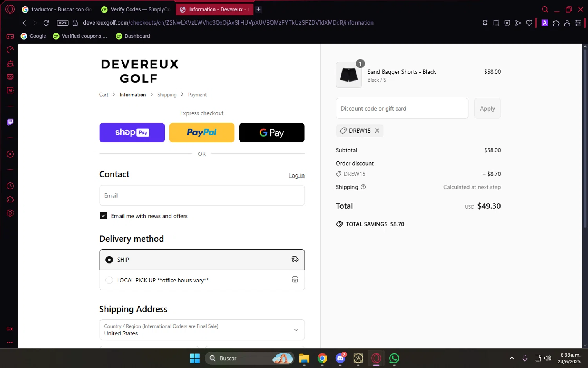Screen dimensions: 588x368
Task: Open the profile account icon
Action: pyautogui.click(x=567, y=23)
